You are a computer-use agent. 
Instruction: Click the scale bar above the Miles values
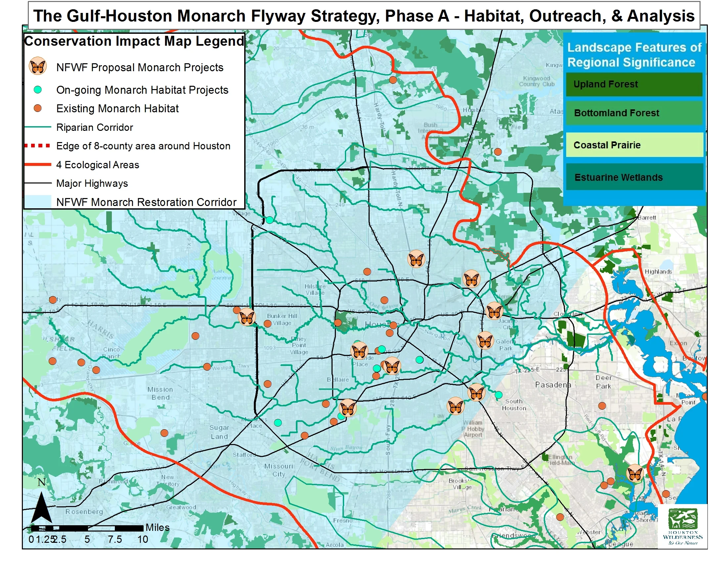pos(87,528)
